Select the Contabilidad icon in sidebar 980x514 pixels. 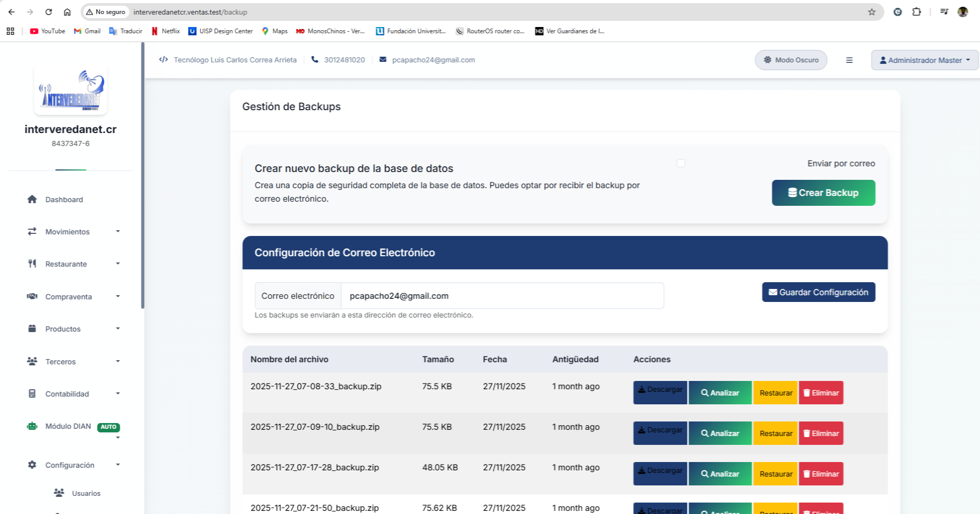(32, 394)
